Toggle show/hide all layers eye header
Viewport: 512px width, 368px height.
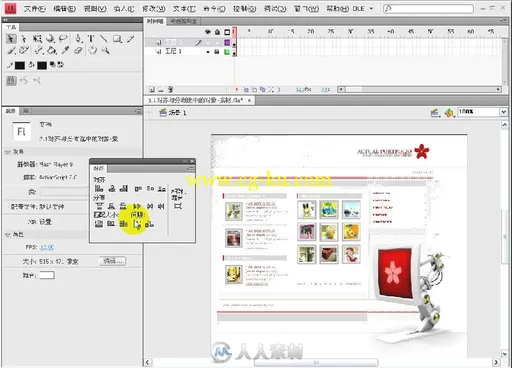click(x=208, y=32)
